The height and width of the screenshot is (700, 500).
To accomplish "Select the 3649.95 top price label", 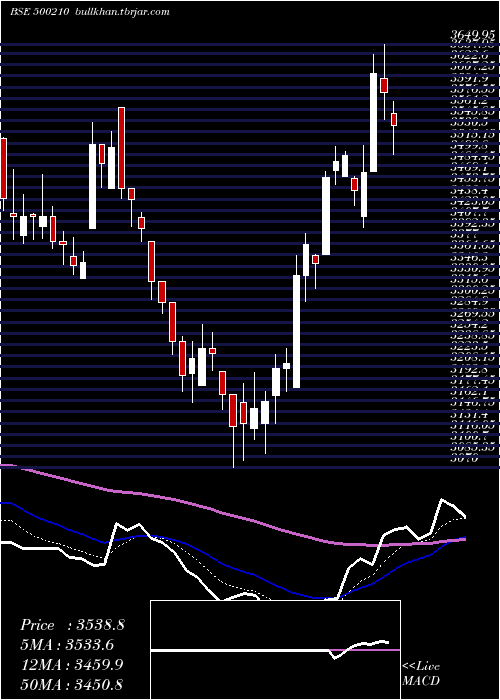I will coord(473,35).
